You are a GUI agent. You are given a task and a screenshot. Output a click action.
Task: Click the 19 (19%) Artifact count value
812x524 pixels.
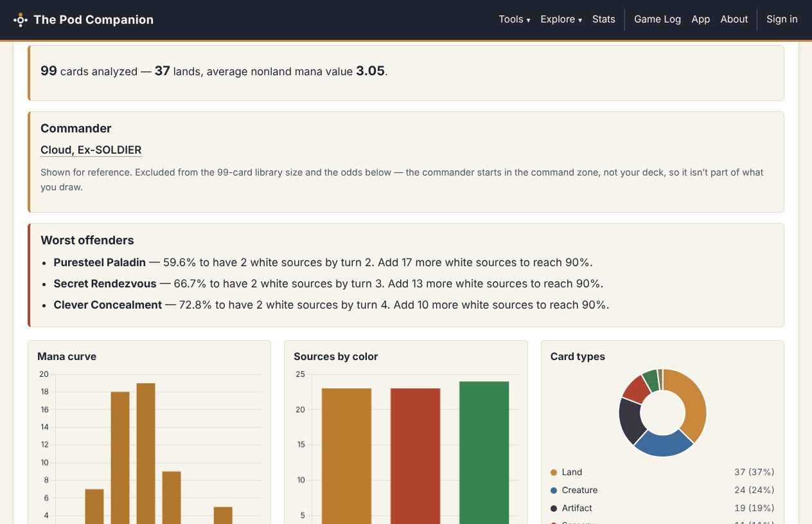coord(754,508)
